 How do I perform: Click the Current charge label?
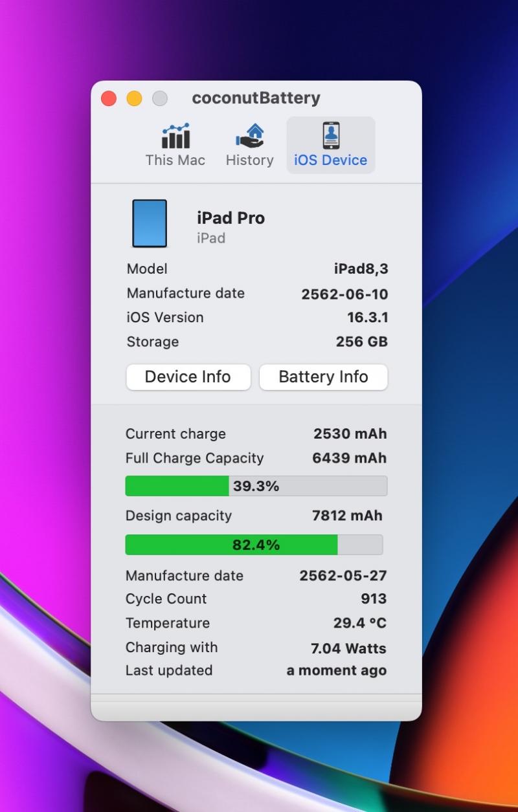point(176,434)
